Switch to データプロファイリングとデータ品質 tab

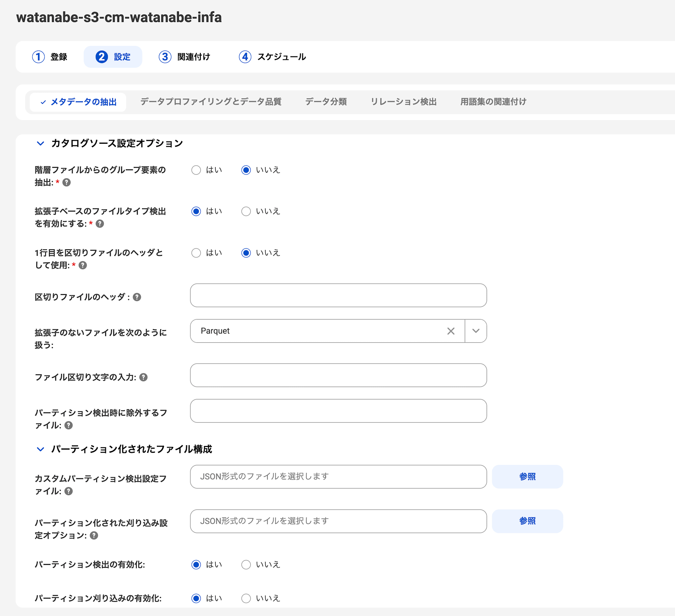click(211, 102)
